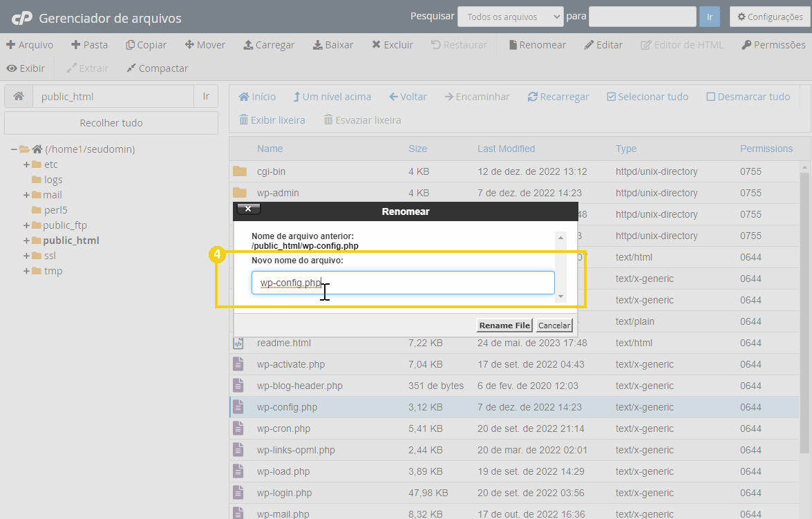The image size is (812, 519).
Task: Click the wp-links-opml.php file icon
Action: click(238, 450)
